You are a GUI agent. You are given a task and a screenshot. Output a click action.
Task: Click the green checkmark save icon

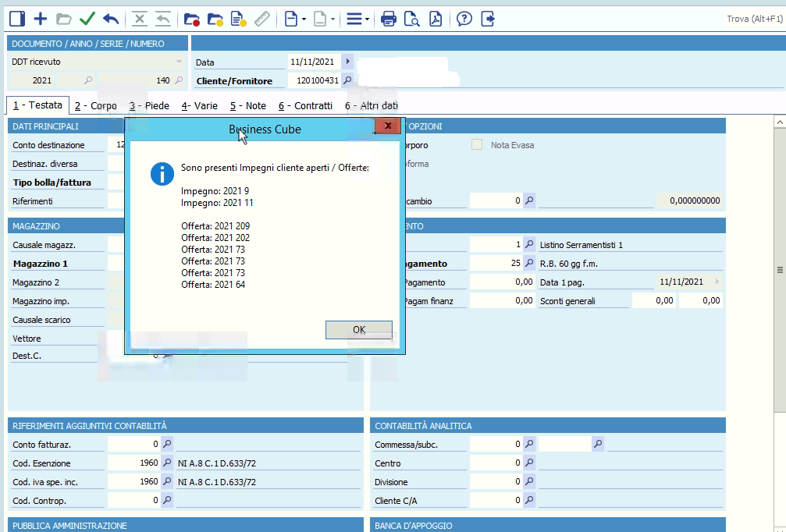point(87,19)
